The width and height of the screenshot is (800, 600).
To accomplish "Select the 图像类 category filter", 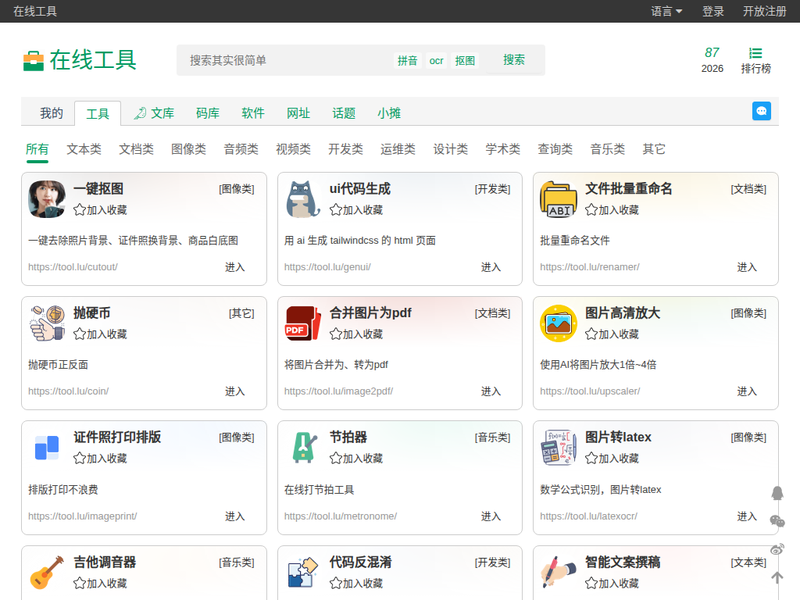I will (188, 149).
